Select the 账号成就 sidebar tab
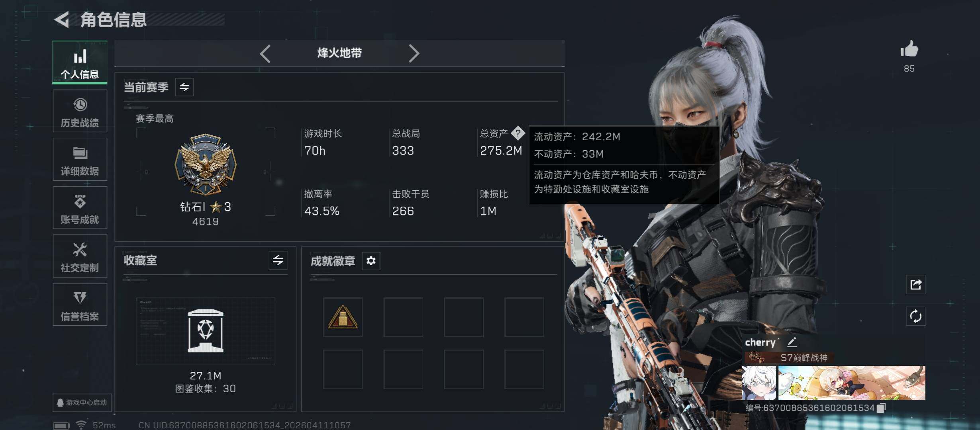The height and width of the screenshot is (430, 980). pos(80,208)
